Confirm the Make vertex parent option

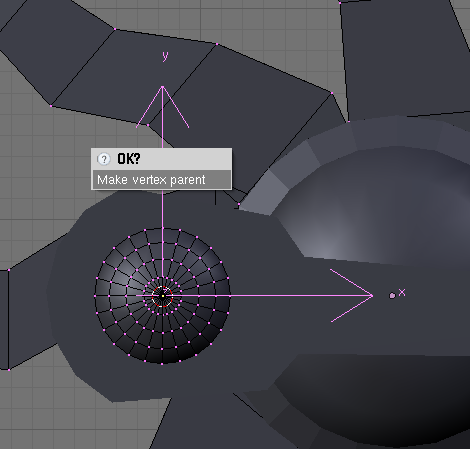161,180
